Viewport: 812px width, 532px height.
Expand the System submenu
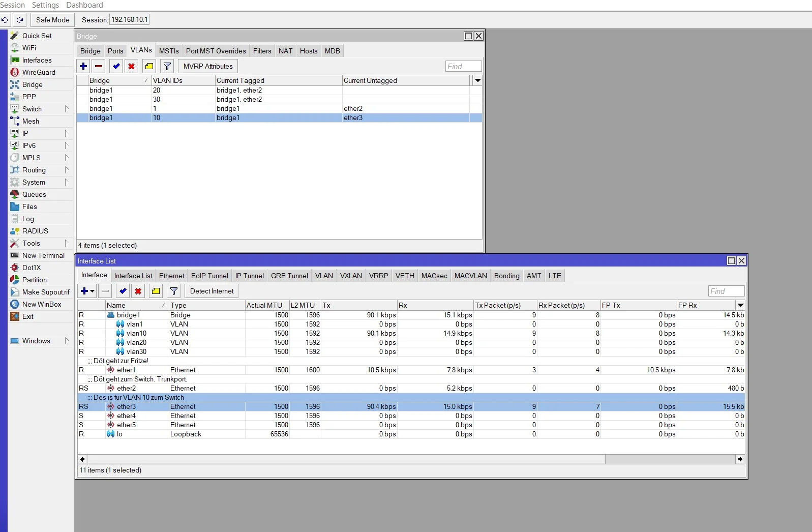point(67,182)
